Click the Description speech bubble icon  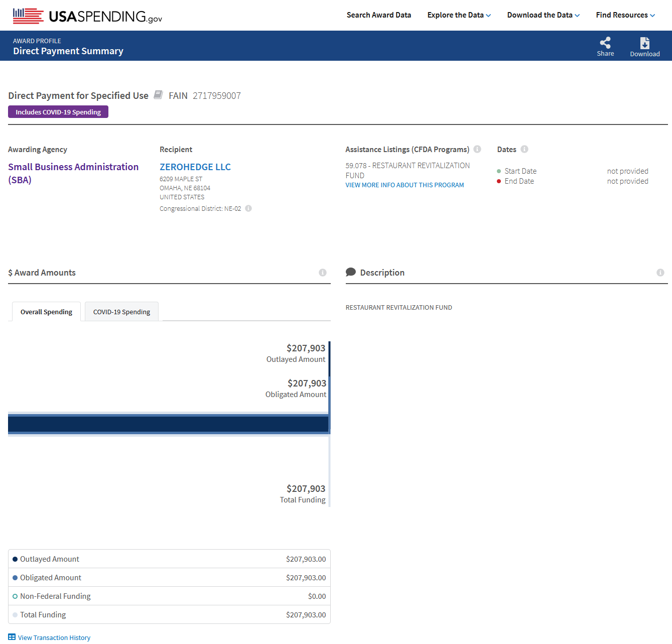tap(351, 272)
